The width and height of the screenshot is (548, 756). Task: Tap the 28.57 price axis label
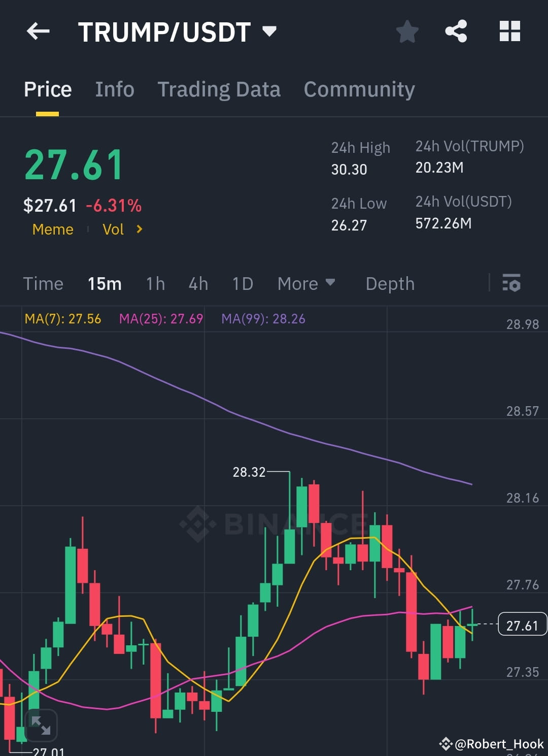(x=523, y=411)
